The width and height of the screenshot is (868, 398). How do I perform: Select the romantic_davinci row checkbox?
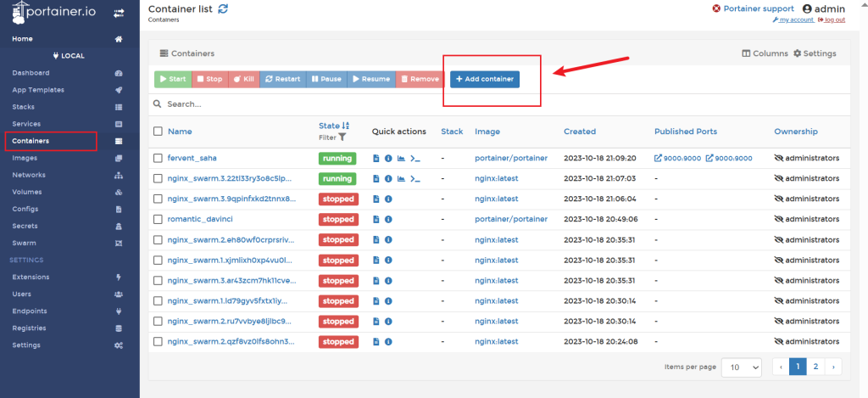coord(158,220)
